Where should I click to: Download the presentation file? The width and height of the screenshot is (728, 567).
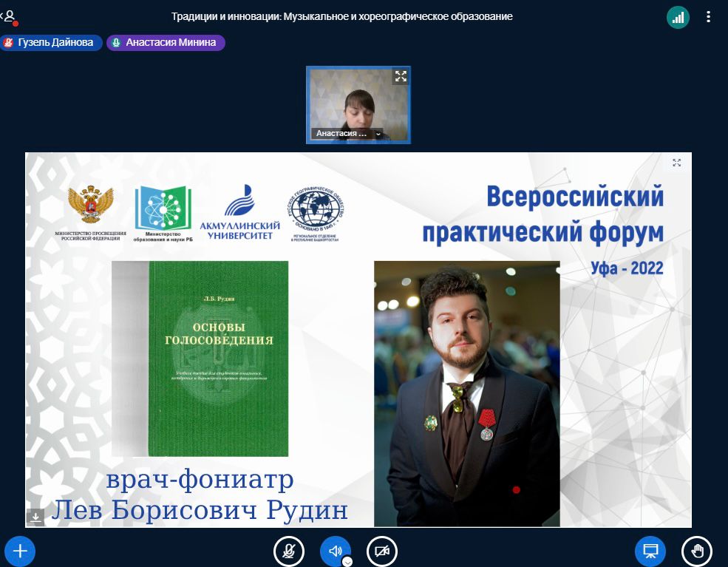tap(35, 517)
